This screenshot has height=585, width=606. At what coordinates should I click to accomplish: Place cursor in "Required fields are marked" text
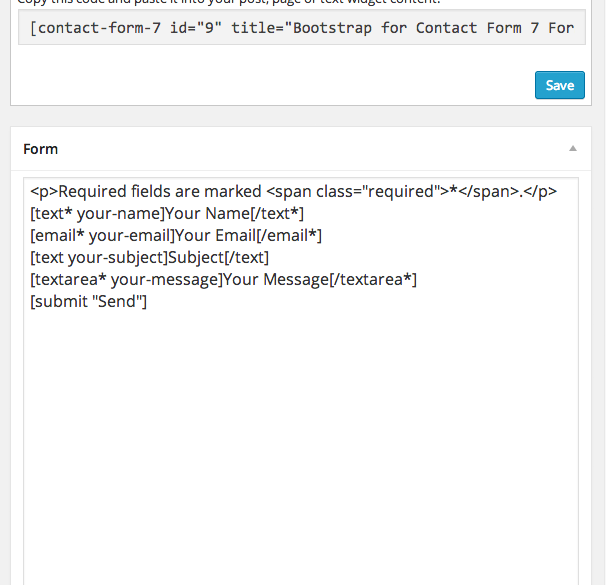click(x=160, y=192)
